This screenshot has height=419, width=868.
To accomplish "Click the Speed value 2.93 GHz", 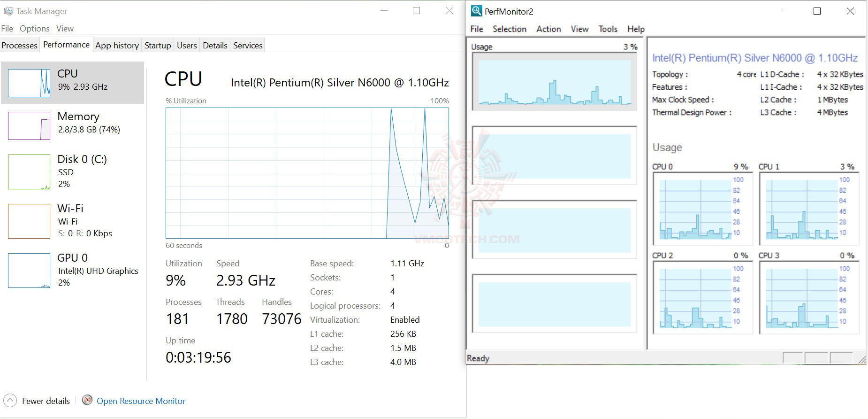I will pyautogui.click(x=246, y=280).
